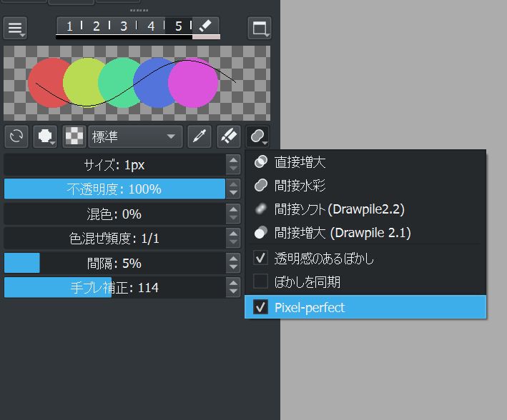Uncheck 透明感のあるぼかし option
This screenshot has height=420, width=507.
pyautogui.click(x=260, y=258)
